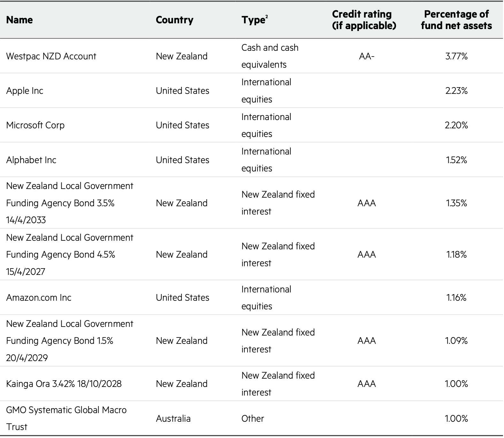
Task: Select the Amazon.com Inc holding
Action: point(39,298)
